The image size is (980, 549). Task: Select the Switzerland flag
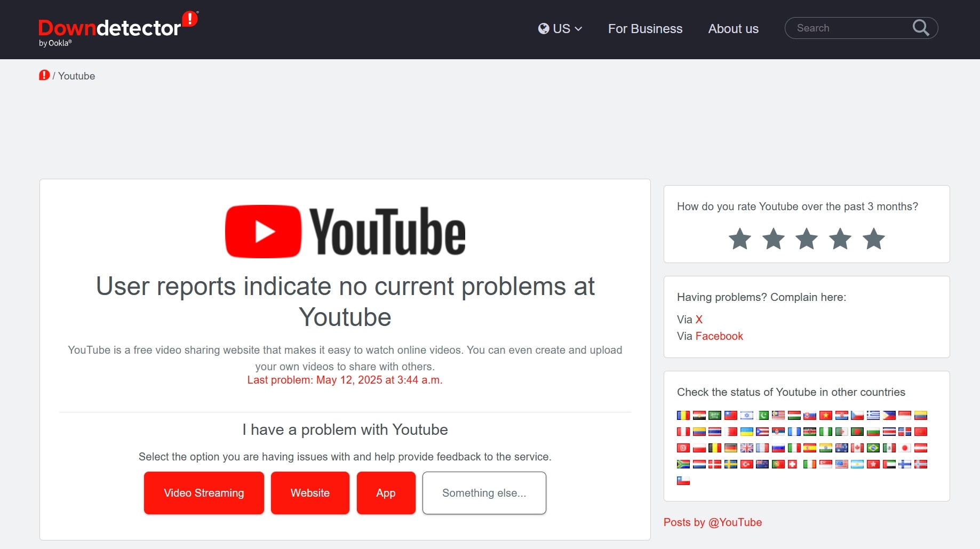click(x=792, y=464)
